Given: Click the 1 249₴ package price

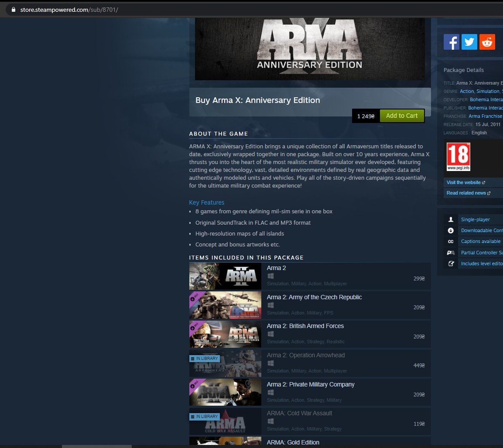Looking at the screenshot, I should point(366,116).
